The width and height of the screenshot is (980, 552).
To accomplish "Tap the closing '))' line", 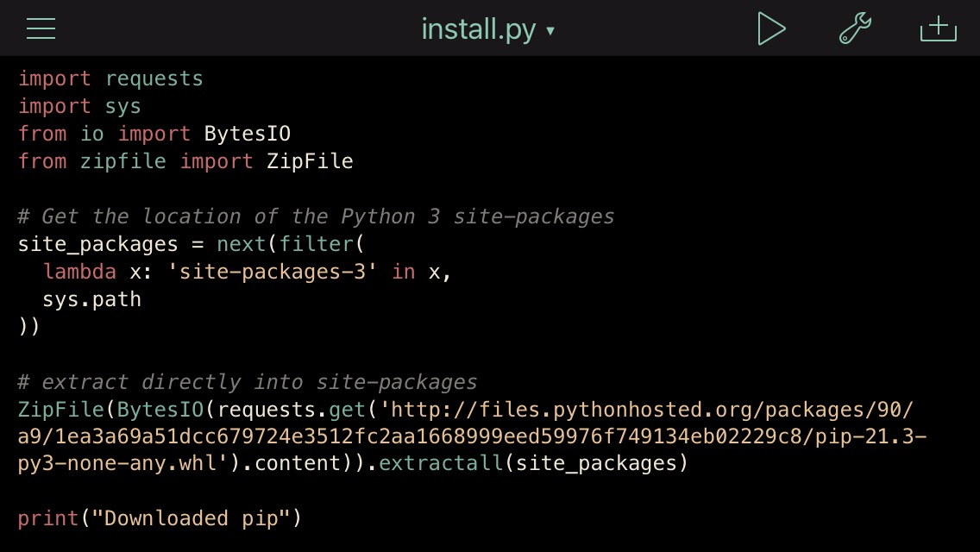I will click(x=28, y=326).
